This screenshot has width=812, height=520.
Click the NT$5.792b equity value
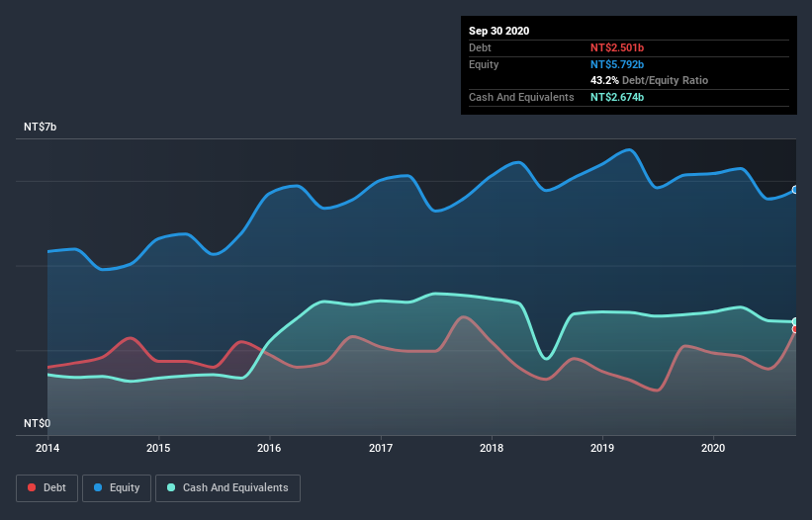617,64
